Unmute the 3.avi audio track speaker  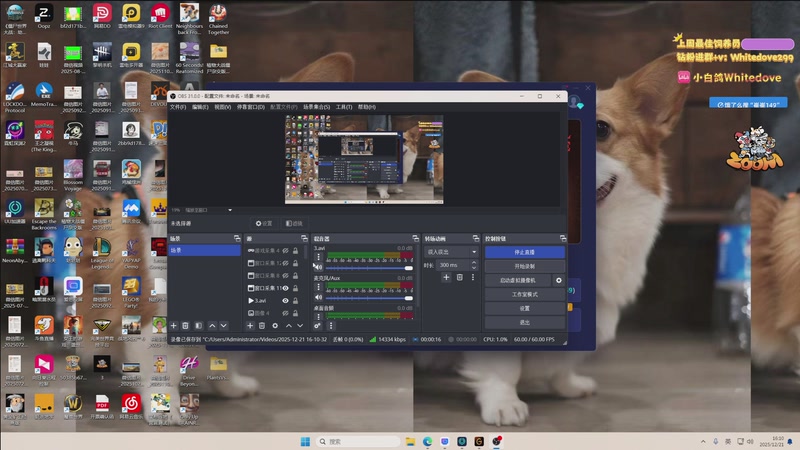[x=318, y=267]
